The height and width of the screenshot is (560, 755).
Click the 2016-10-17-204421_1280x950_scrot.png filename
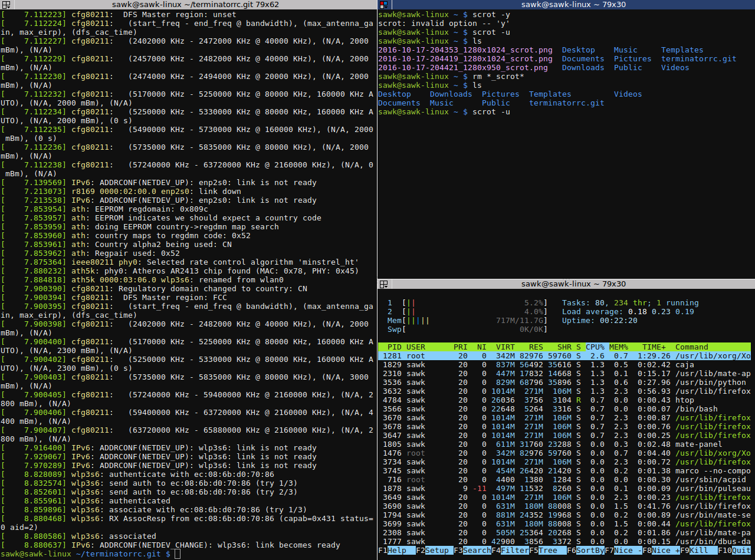point(463,68)
